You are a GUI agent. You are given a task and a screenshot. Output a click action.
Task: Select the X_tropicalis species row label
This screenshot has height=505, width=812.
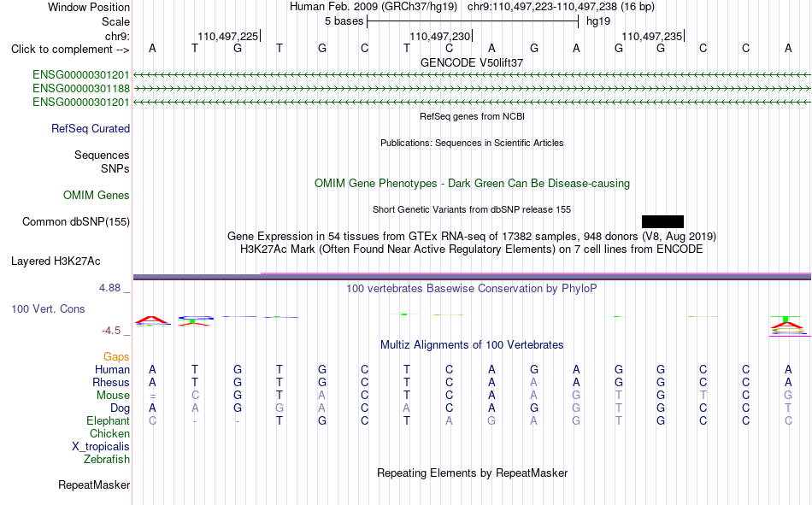coord(101,447)
